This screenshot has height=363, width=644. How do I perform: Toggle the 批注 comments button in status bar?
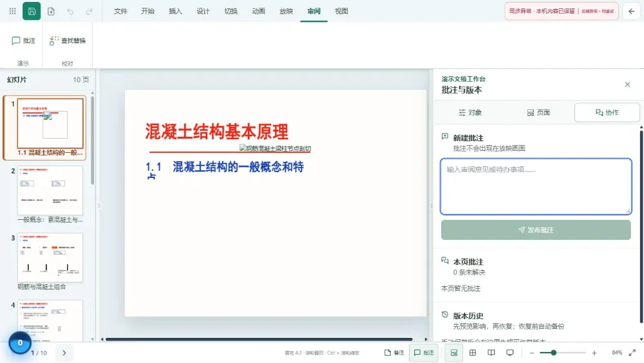click(424, 353)
